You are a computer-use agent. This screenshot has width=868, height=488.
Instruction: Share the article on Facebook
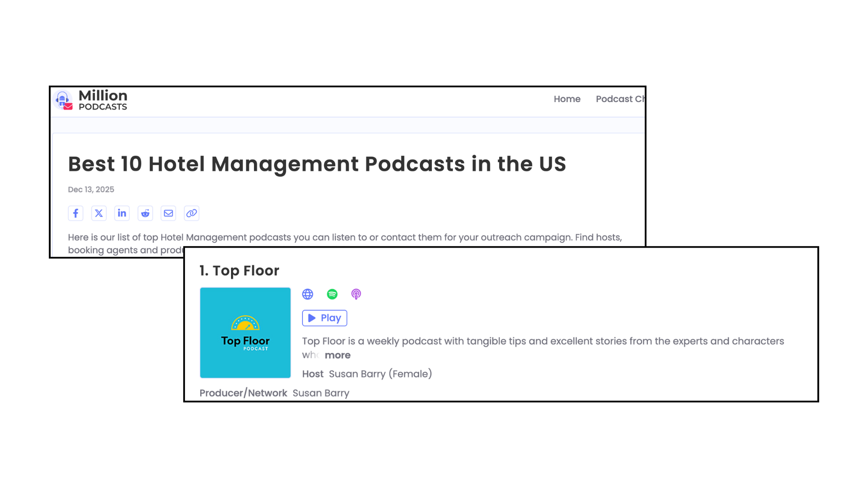[x=75, y=213]
